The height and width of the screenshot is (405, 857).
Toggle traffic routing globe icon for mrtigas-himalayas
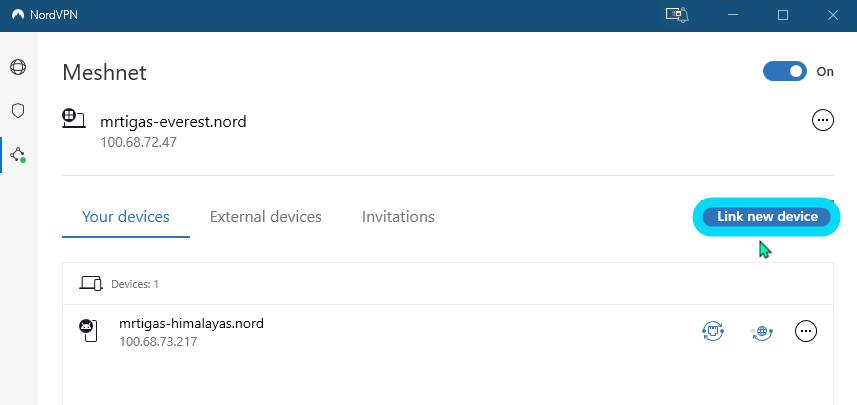tap(761, 331)
